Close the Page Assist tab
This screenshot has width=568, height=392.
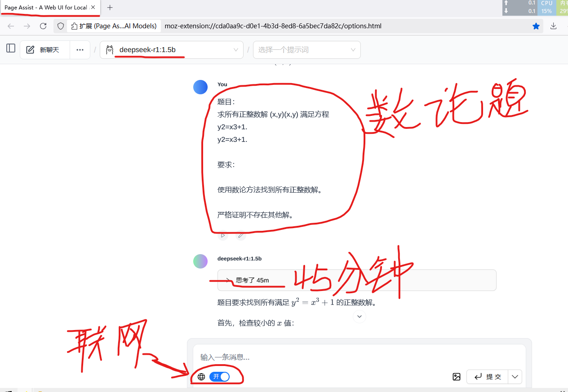(93, 7)
